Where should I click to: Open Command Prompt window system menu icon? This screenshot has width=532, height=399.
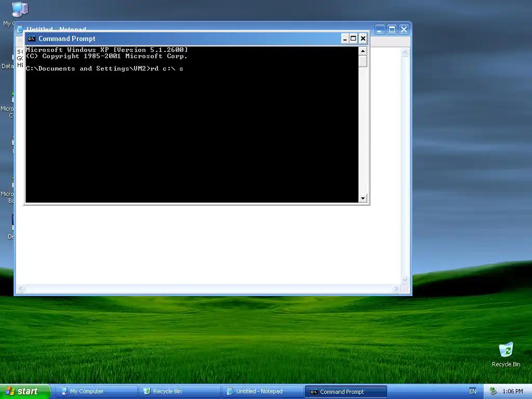32,38
